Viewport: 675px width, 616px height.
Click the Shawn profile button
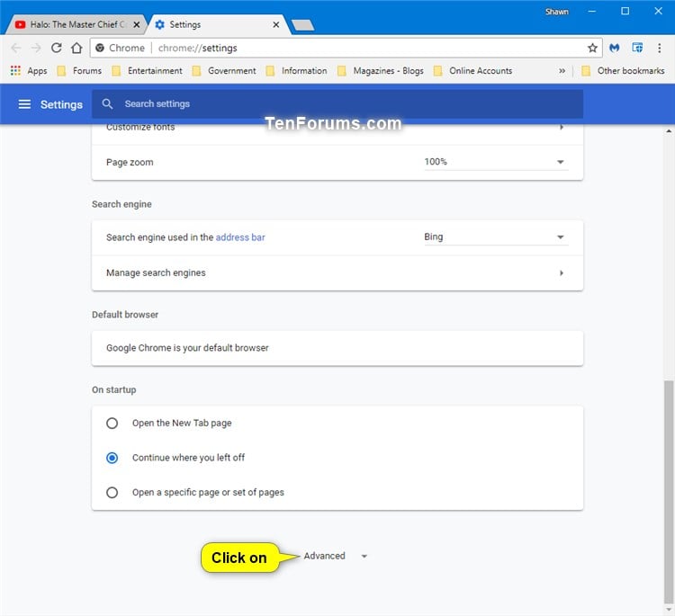tap(556, 12)
